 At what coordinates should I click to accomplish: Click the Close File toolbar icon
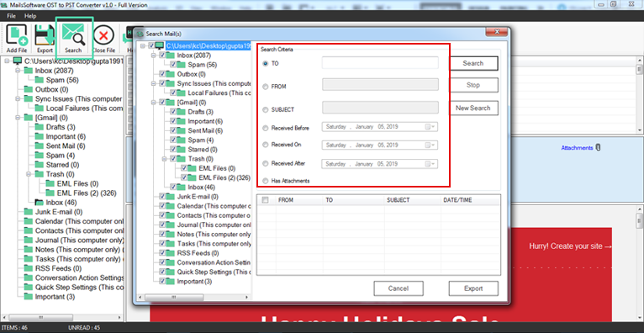coord(103,39)
